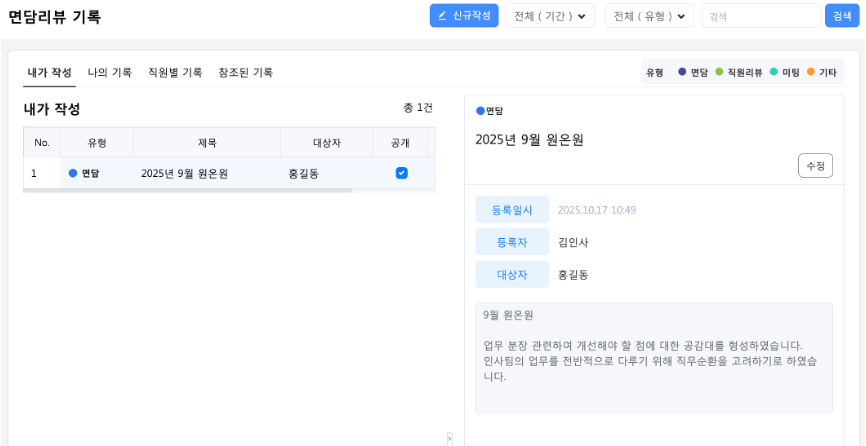The width and height of the screenshot is (866, 446).
Task: Click the 수정 edit button
Action: coord(815,166)
